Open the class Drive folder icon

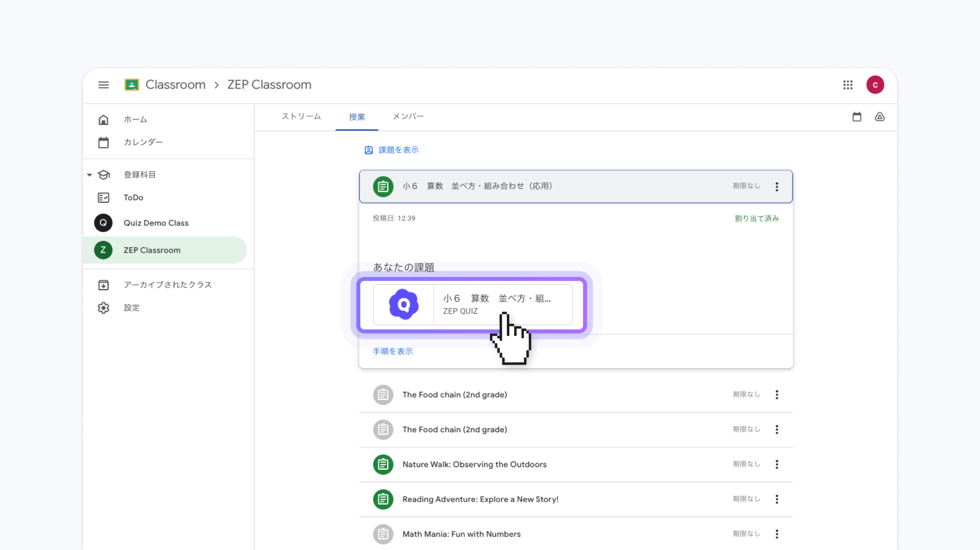click(880, 117)
